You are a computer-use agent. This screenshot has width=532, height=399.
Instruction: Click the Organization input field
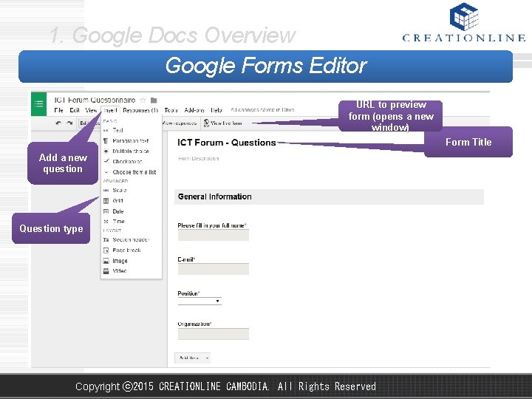pos(214,334)
